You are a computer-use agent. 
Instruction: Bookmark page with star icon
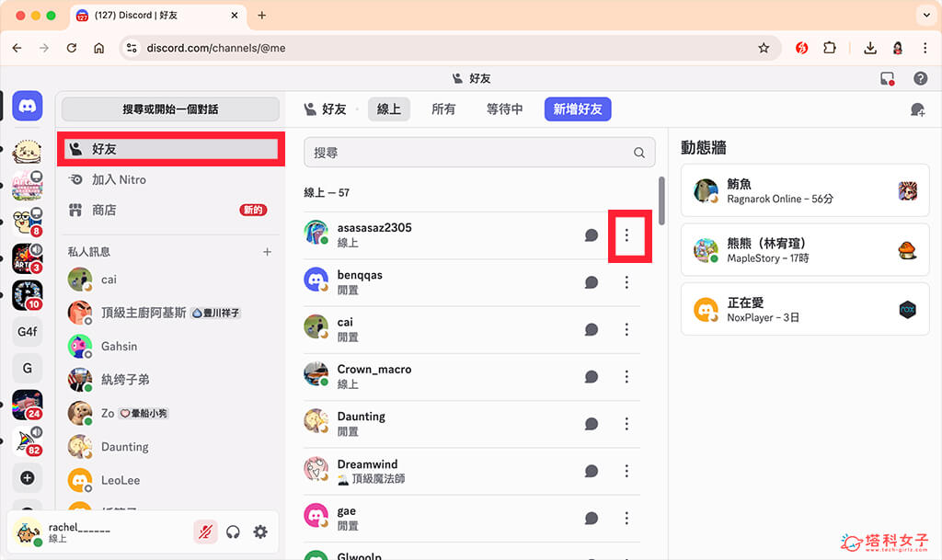click(764, 48)
